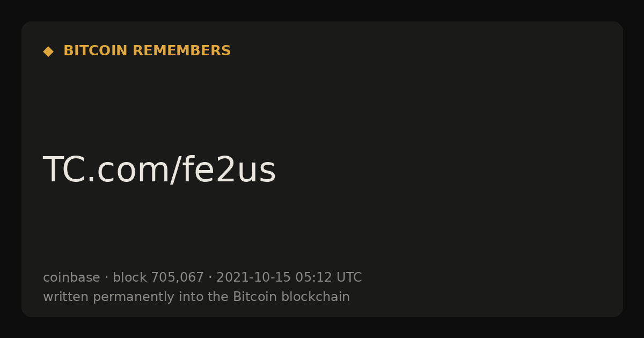Screen dimensions: 644x338
Task: Select the BITCOIN REMEMBERS heading
Action: coord(147,51)
